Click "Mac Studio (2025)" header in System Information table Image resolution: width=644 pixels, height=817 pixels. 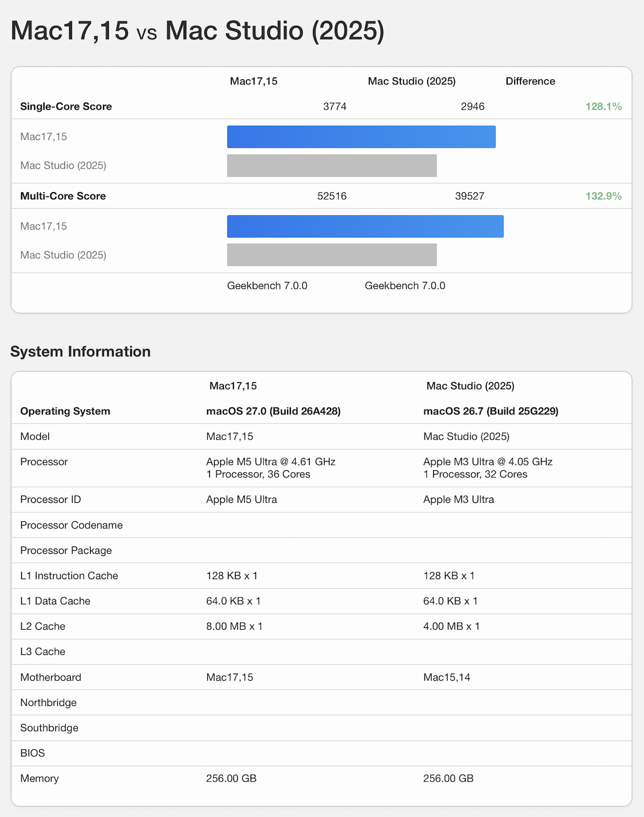coord(471,385)
